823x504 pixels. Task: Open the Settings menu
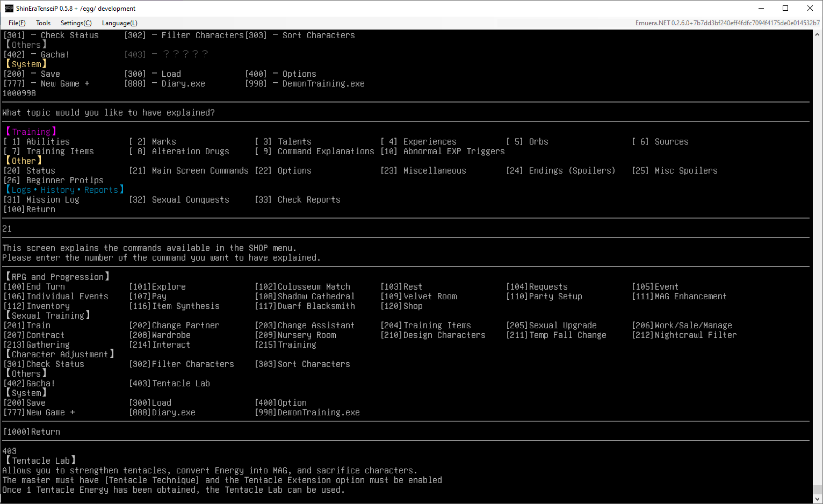coord(76,23)
